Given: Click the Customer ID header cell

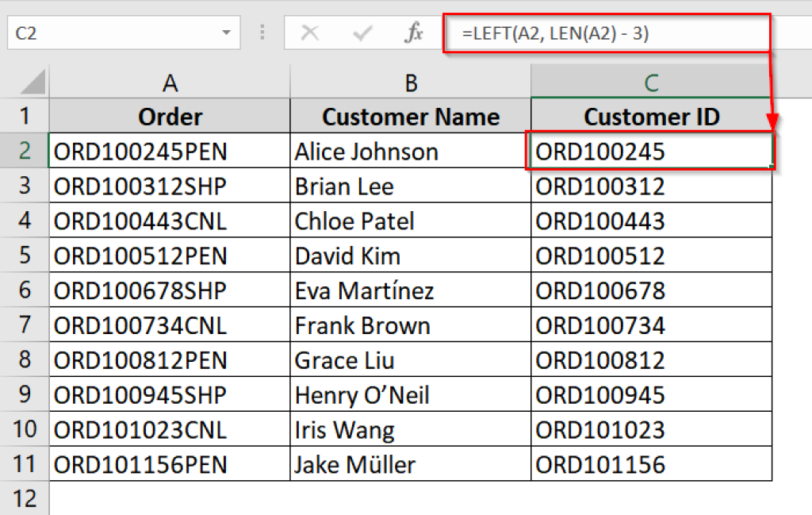Looking at the screenshot, I should [x=651, y=116].
